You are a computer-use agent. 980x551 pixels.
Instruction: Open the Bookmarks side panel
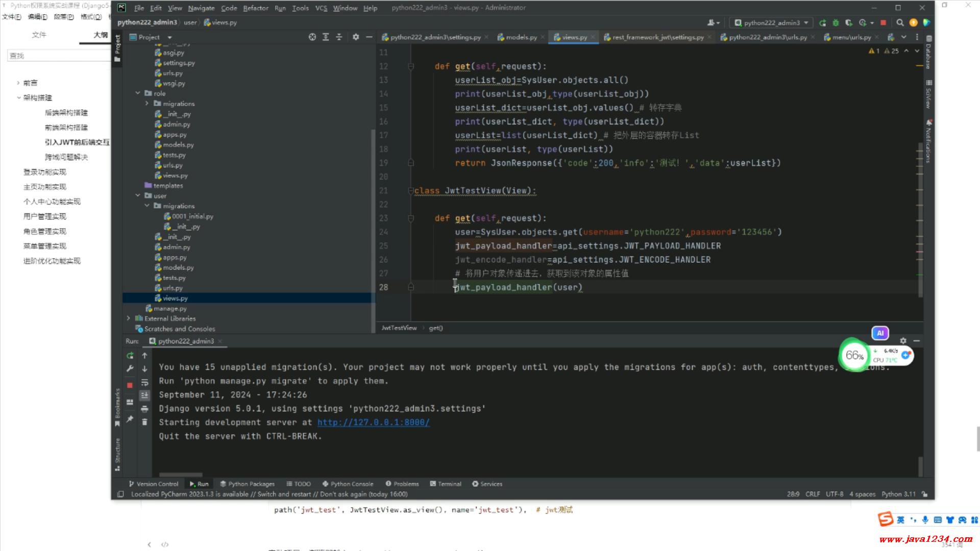click(117, 407)
